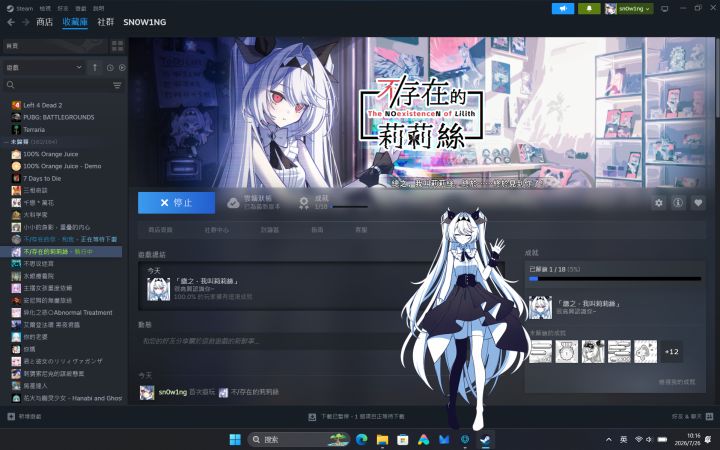720x450 pixels.
Task: Select the game row waiting to download
Action: 62,239
